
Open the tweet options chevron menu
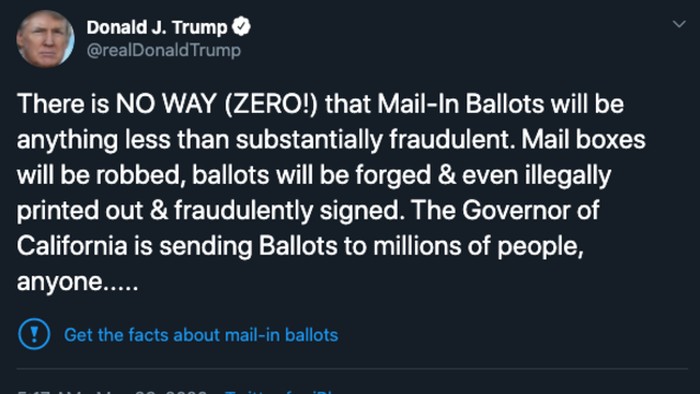pyautogui.click(x=679, y=24)
